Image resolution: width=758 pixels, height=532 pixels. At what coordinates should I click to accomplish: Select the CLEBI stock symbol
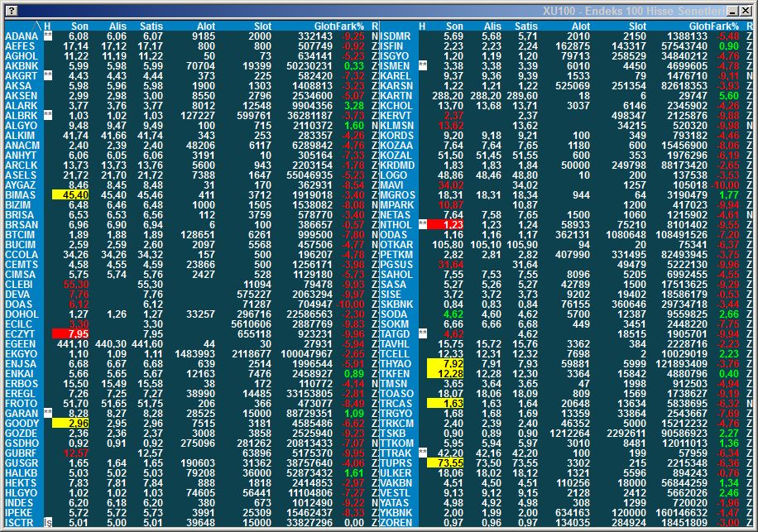click(19, 284)
